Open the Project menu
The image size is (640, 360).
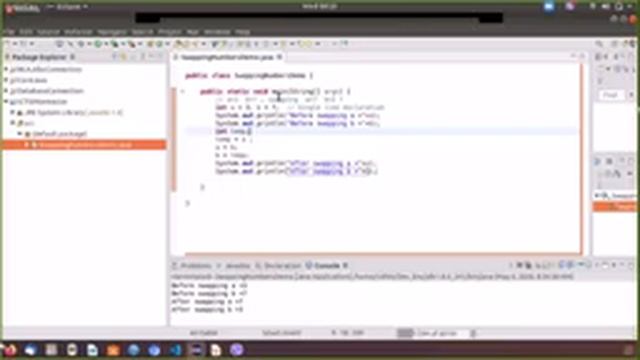[x=170, y=32]
